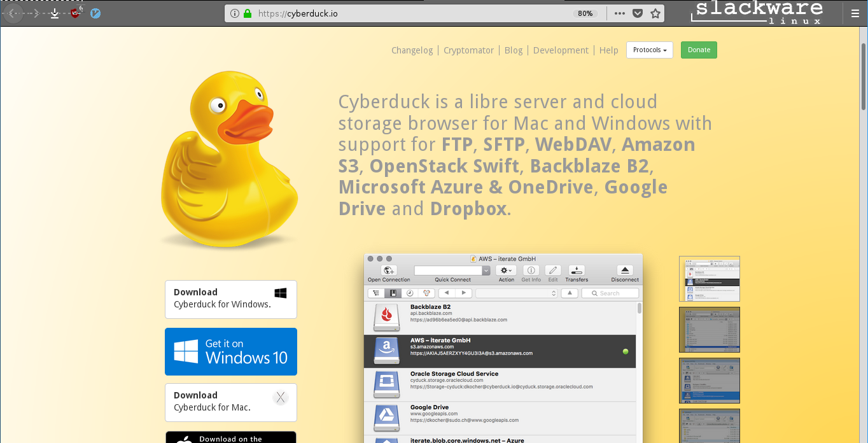Open the Quick Connect combo box arrow
This screenshot has width=868, height=443.
(486, 271)
